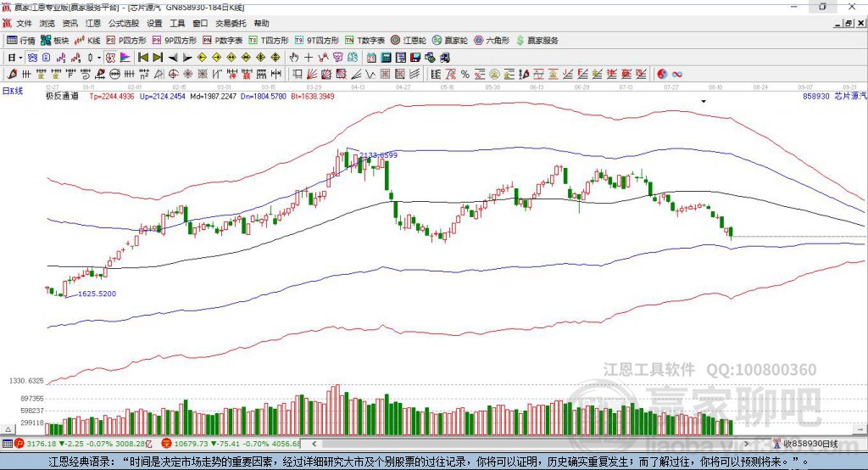The width and height of the screenshot is (868, 470).
Task: Click the 858930 芯片源汽 stock code label
Action: pos(835,96)
